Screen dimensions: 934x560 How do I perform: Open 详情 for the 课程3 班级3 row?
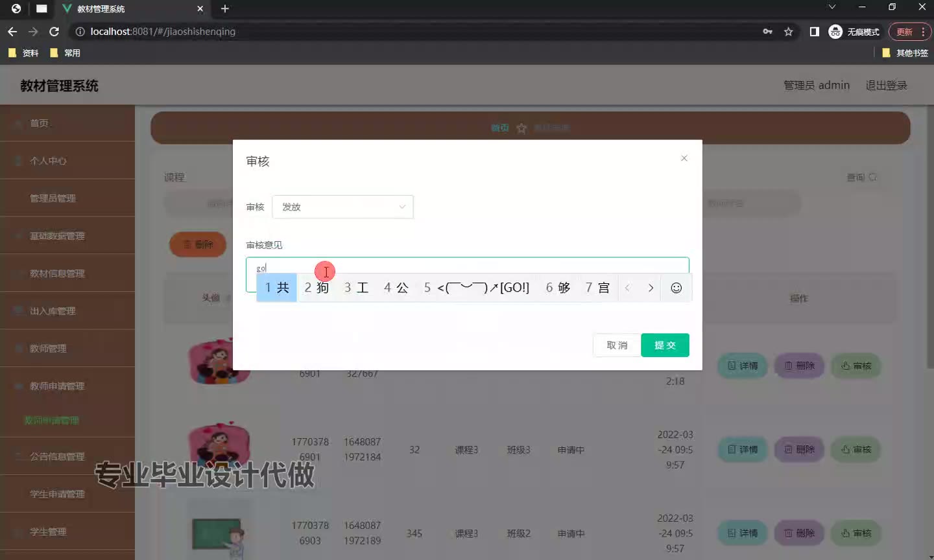point(743,449)
